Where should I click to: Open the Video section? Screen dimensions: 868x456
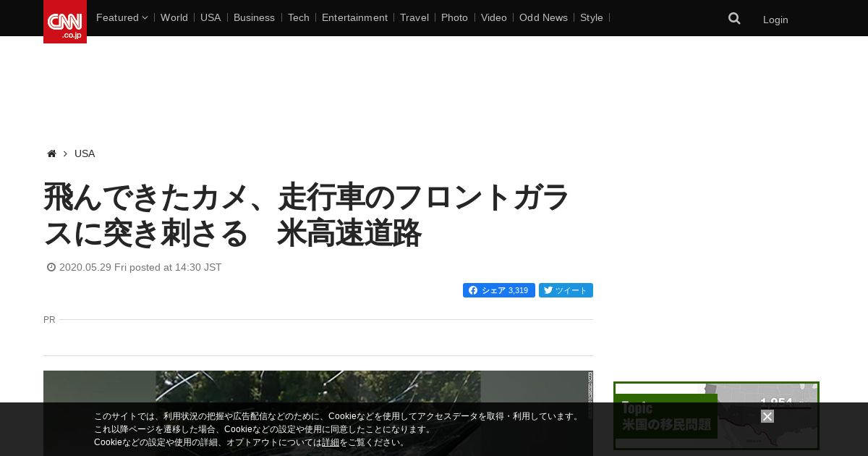[494, 17]
